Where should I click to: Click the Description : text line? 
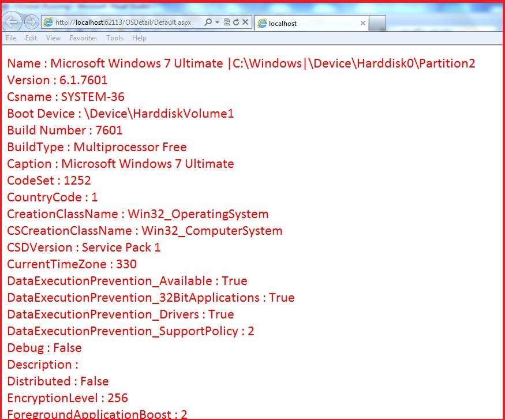click(43, 365)
